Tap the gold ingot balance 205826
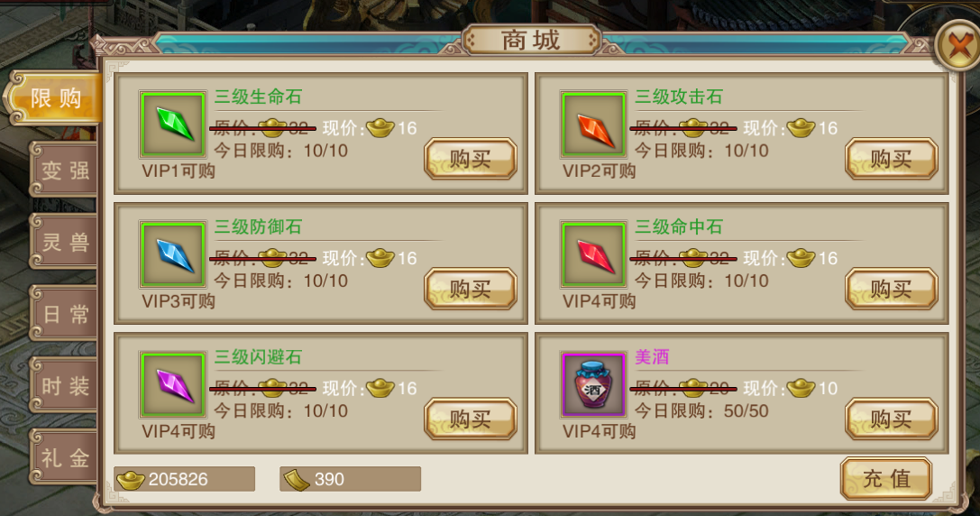This screenshot has width=980, height=516. pos(185,479)
